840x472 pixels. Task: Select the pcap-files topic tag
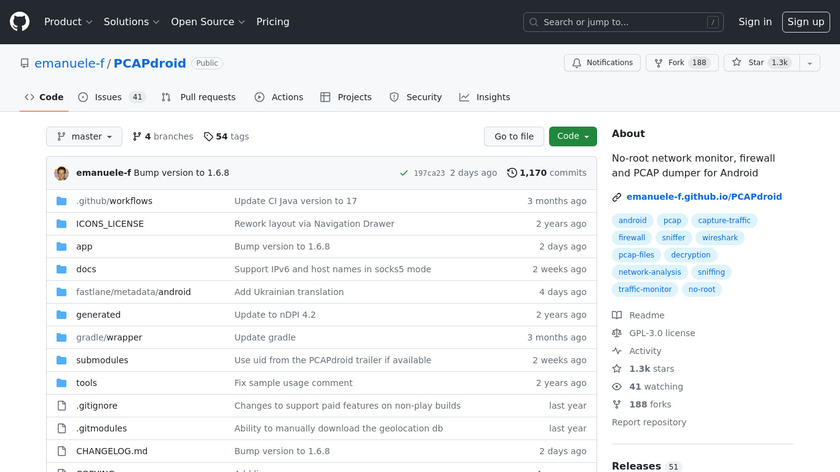[636, 255]
